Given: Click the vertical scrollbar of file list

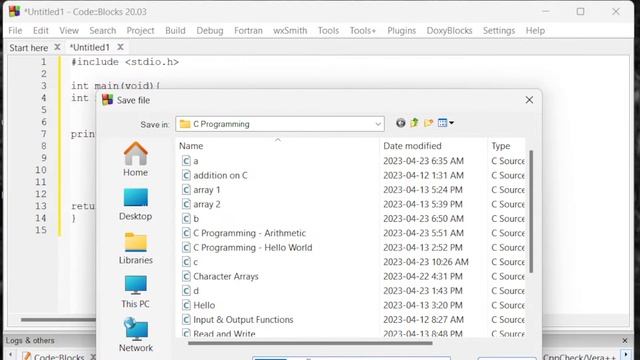Looking at the screenshot, I should [x=531, y=211].
